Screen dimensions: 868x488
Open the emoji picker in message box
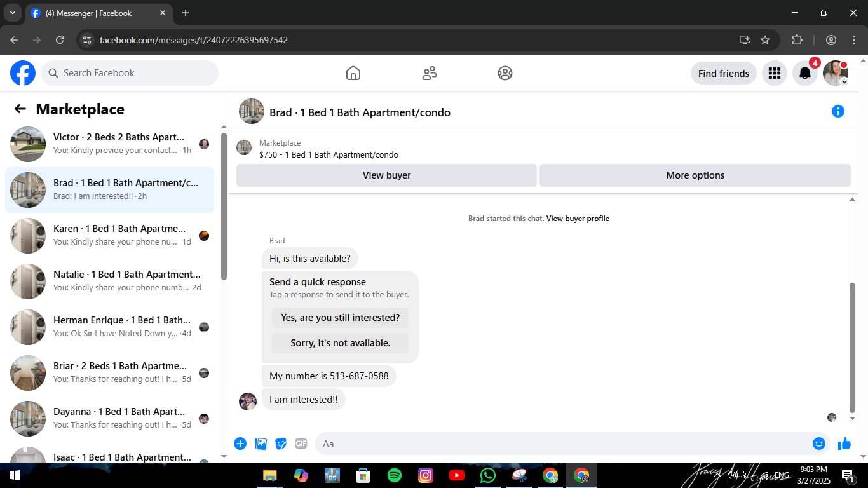pos(819,444)
